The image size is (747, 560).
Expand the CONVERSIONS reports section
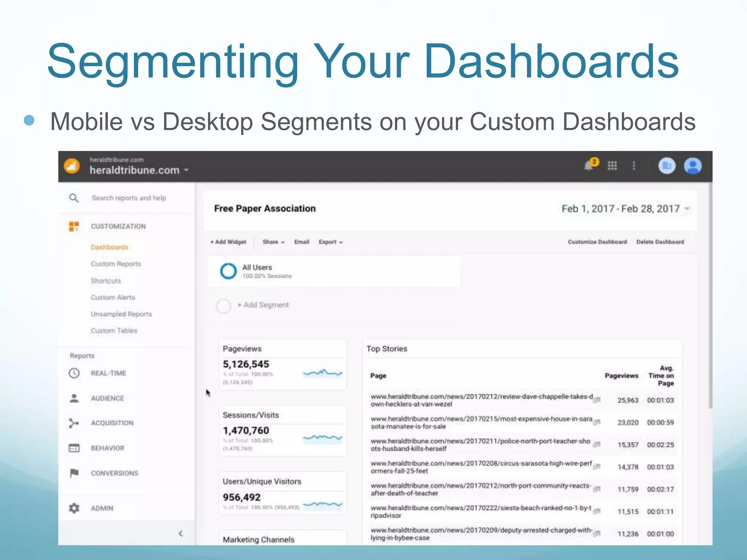point(115,473)
